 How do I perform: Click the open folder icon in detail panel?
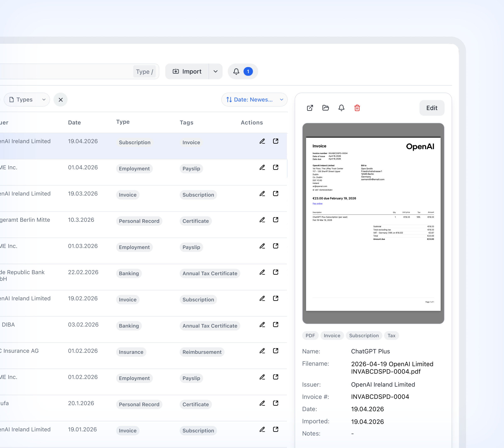[325, 108]
